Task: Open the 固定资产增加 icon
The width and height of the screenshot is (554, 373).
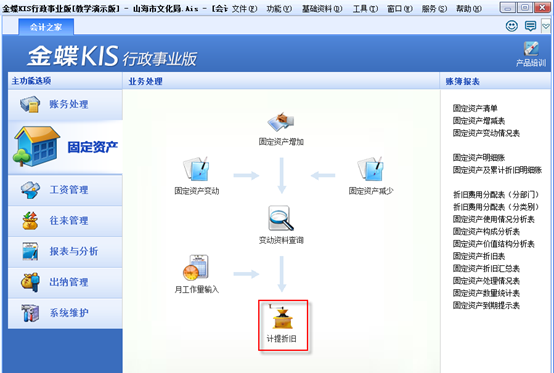Action: [281, 122]
